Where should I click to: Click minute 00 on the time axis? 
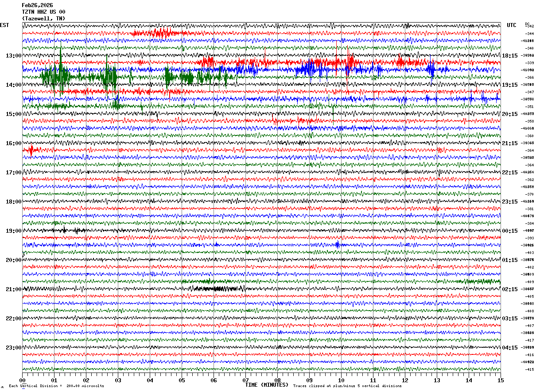tap(23, 380)
